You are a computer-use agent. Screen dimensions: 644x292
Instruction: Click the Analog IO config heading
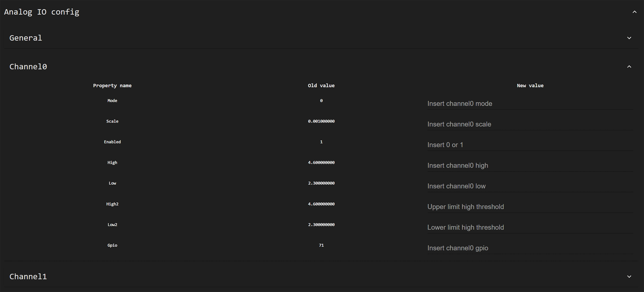click(x=42, y=12)
